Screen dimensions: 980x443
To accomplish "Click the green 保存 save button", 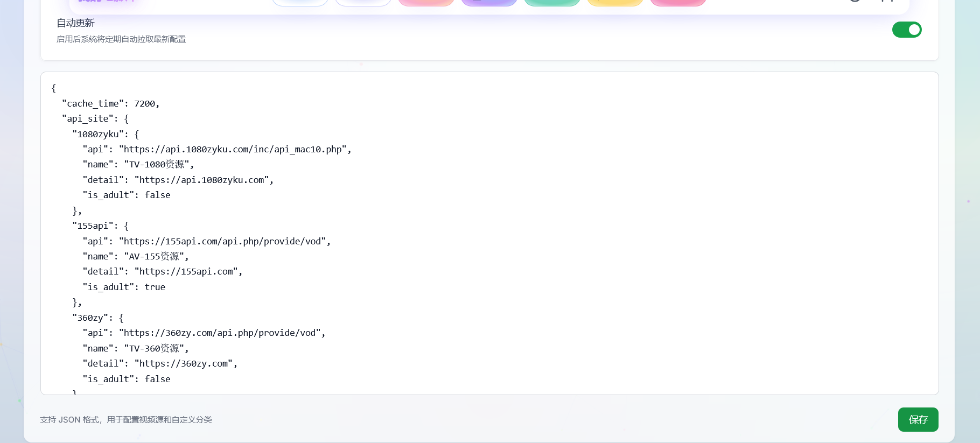I will pyautogui.click(x=918, y=419).
